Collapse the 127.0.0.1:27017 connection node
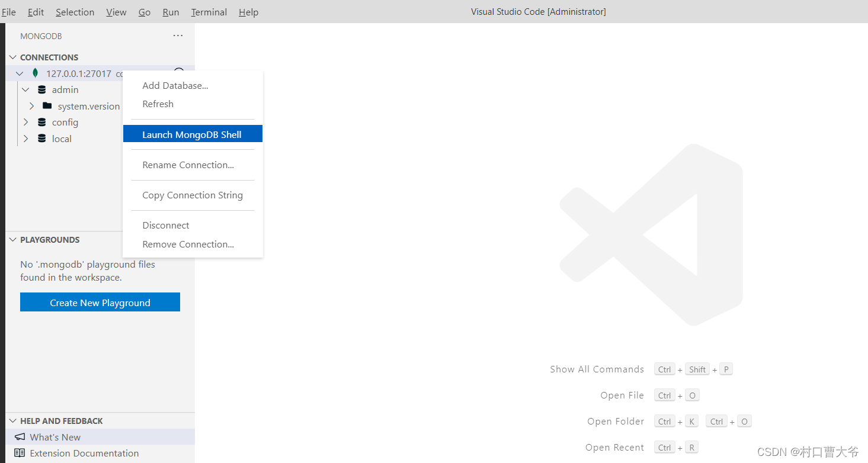 tap(20, 73)
